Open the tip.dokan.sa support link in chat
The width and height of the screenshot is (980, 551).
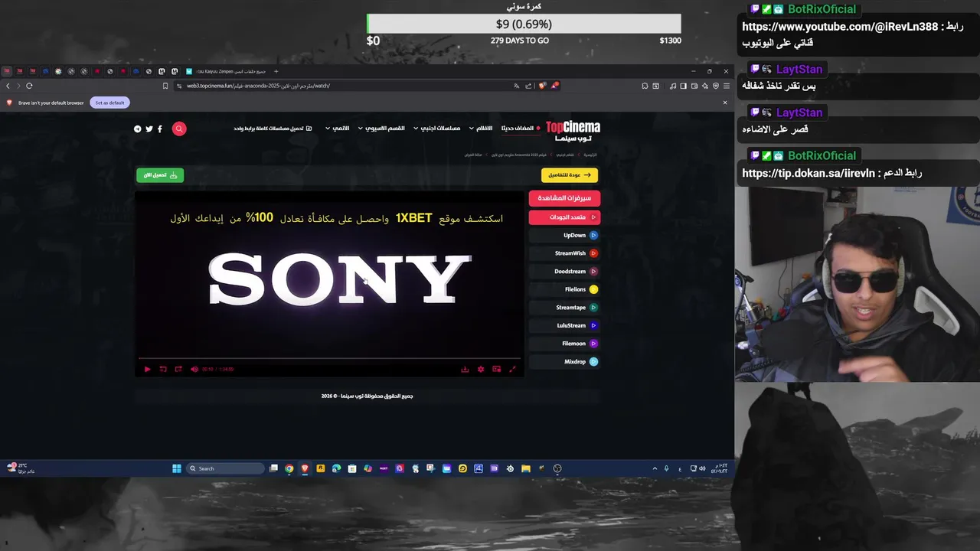[808, 173]
